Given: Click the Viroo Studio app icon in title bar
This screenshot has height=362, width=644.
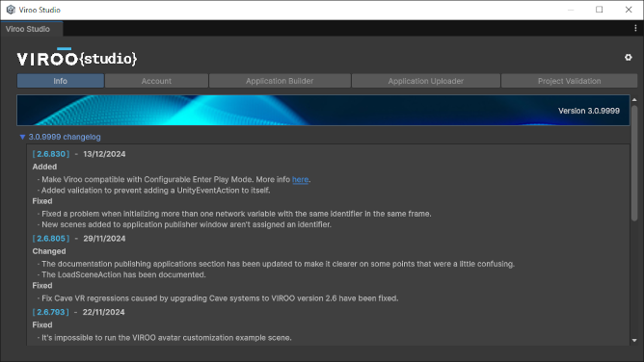Looking at the screenshot, I should (11, 10).
